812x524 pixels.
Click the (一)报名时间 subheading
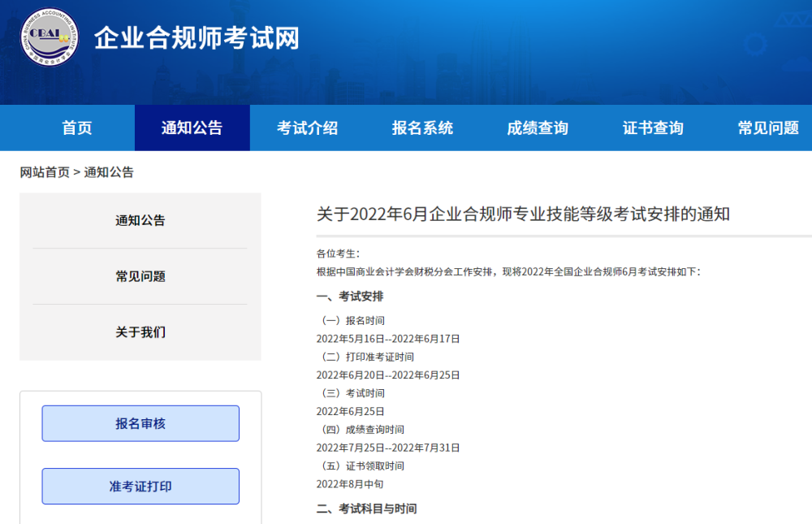click(x=352, y=321)
